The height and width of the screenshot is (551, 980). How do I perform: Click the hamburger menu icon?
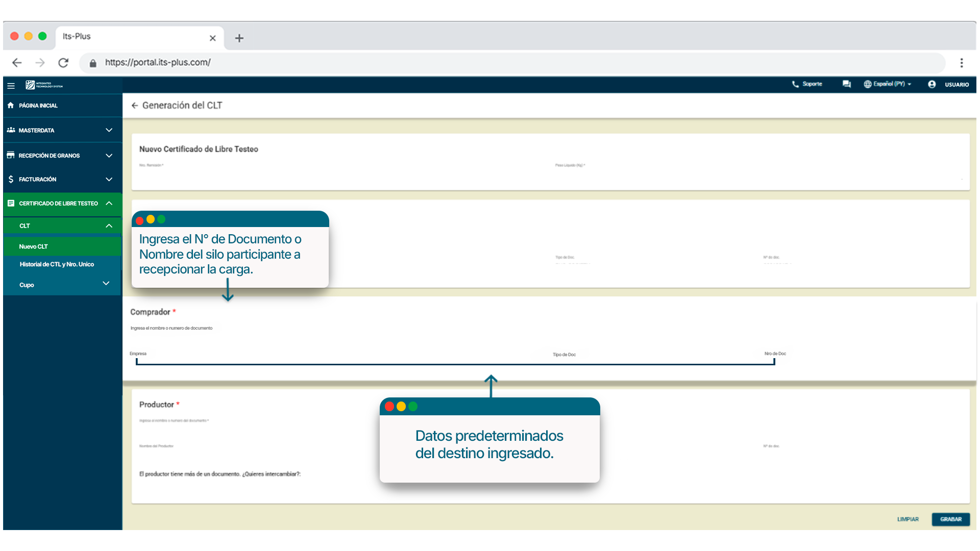pyautogui.click(x=11, y=85)
